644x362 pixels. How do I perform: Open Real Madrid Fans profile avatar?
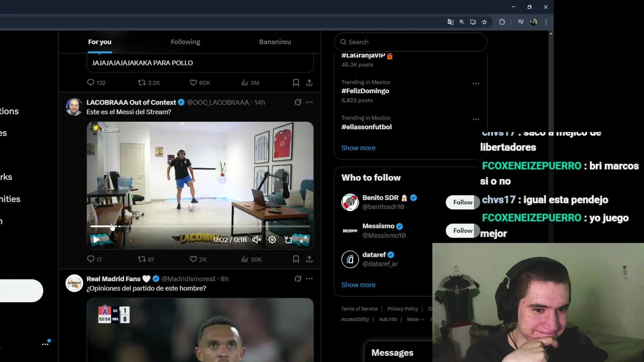(74, 283)
